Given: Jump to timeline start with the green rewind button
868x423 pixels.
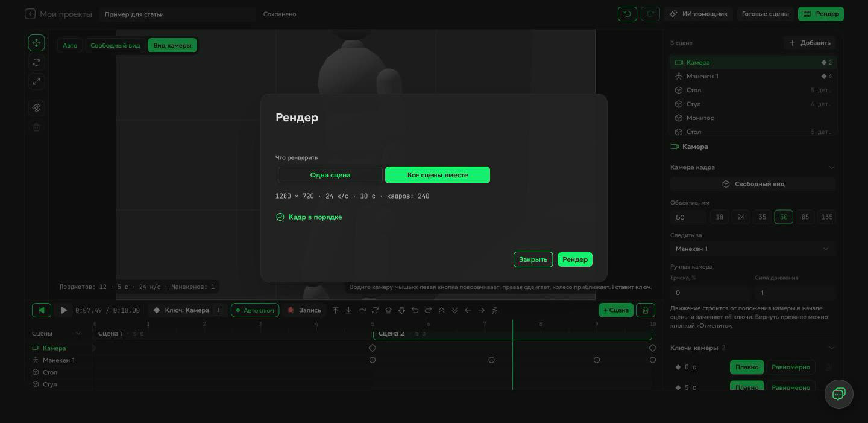Looking at the screenshot, I should point(42,310).
